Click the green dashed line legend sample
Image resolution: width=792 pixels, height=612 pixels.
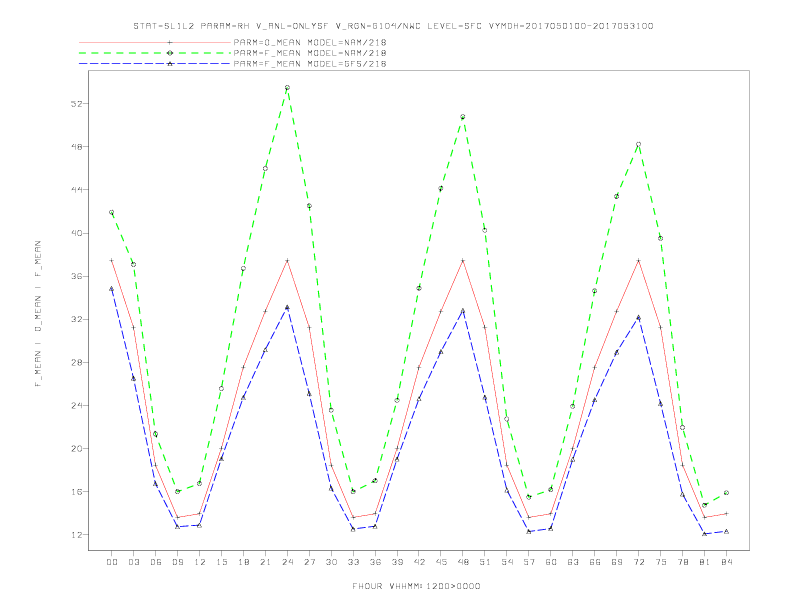pyautogui.click(x=155, y=53)
